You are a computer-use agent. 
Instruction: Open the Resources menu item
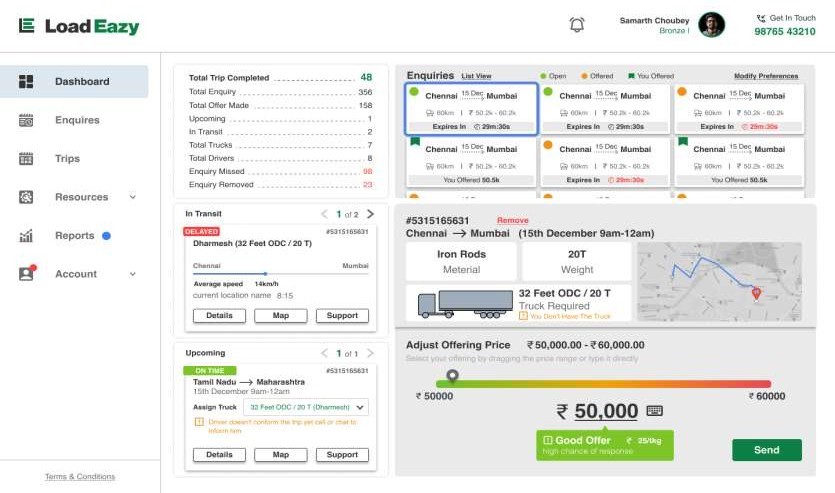tap(81, 197)
